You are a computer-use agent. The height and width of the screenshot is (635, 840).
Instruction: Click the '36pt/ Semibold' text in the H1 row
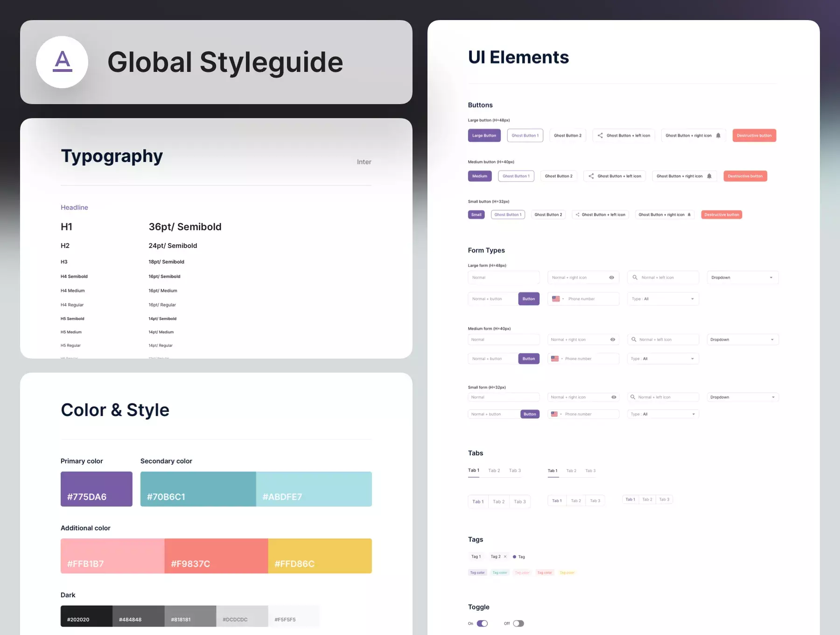tap(185, 227)
